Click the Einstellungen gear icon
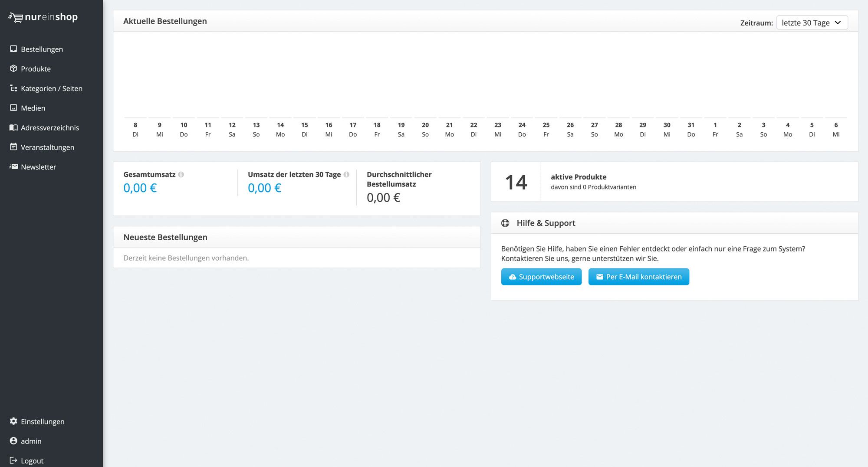Image resolution: width=868 pixels, height=467 pixels. [13, 421]
